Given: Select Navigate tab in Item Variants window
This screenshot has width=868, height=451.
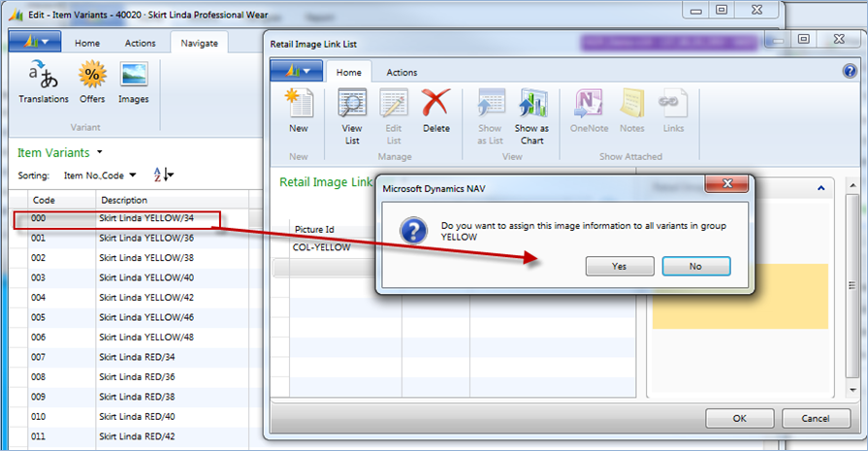Looking at the screenshot, I should pyautogui.click(x=199, y=44).
